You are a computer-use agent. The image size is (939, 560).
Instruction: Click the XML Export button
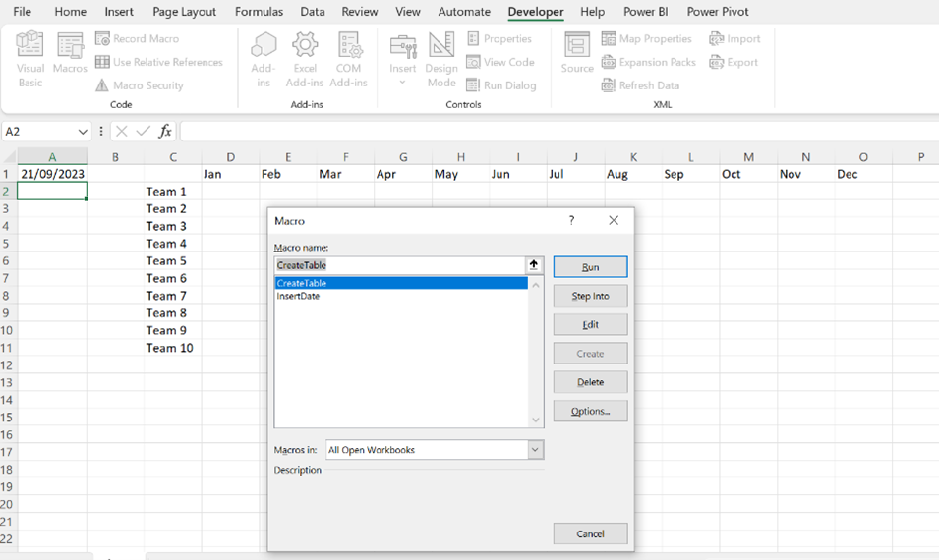[734, 62]
